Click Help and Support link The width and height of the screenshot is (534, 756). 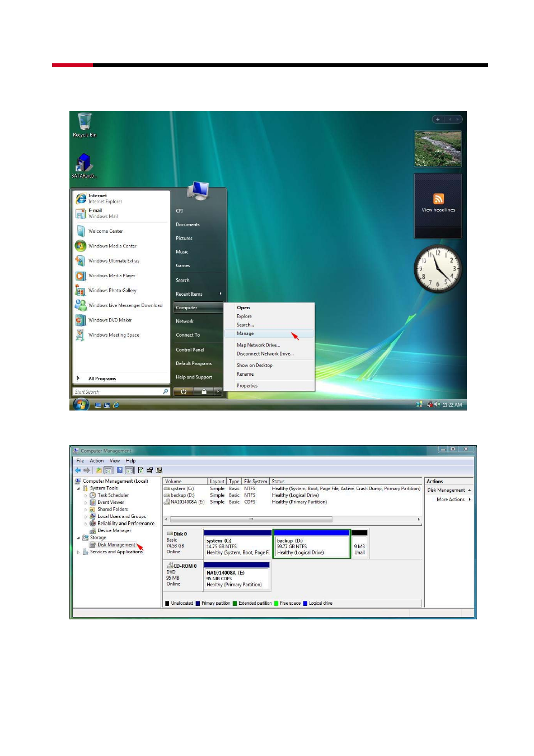[194, 377]
